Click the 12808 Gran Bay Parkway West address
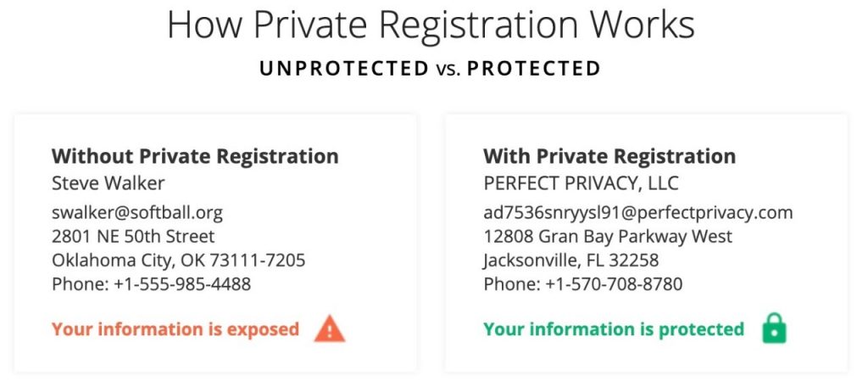Screen dimensions: 868x387 [608, 236]
